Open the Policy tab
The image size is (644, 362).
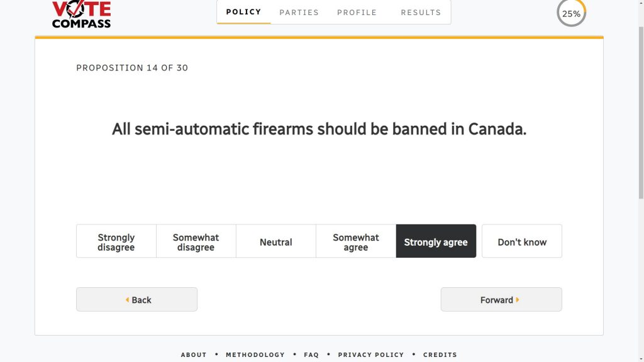point(244,12)
